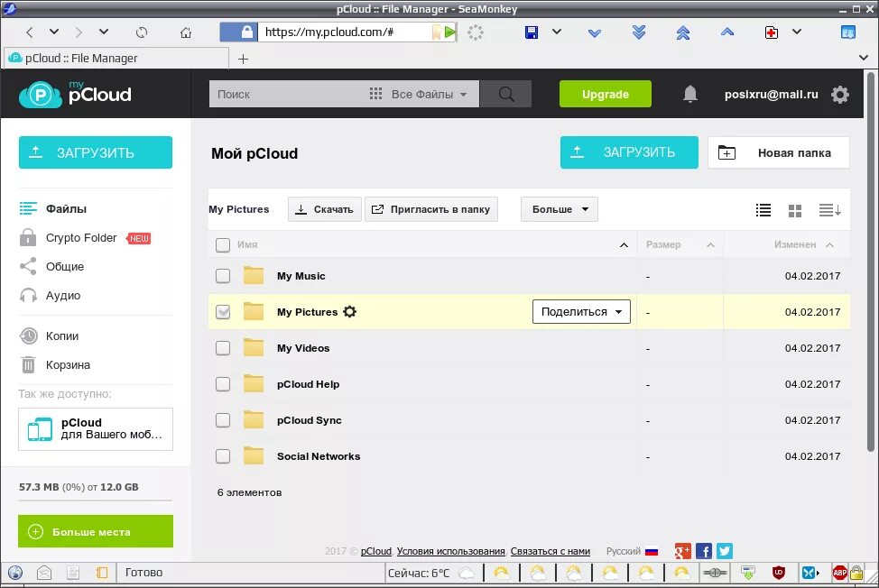The width and height of the screenshot is (879, 588).
Task: Click the URL address field
Action: (x=343, y=32)
